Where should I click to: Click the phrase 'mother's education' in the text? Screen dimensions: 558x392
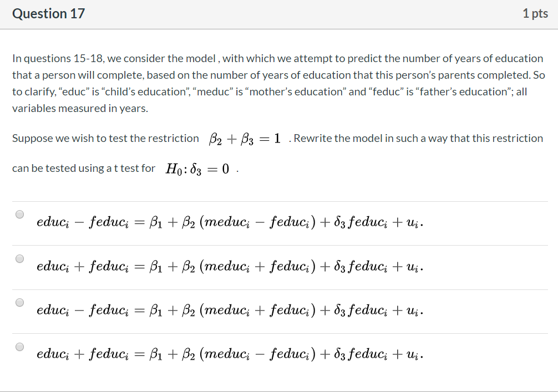[297, 91]
